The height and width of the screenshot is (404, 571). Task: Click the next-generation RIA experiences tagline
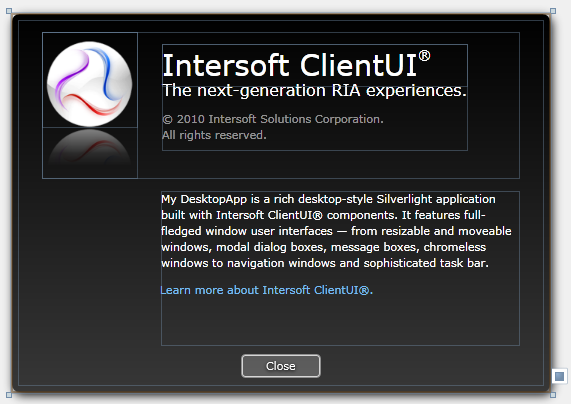click(314, 90)
